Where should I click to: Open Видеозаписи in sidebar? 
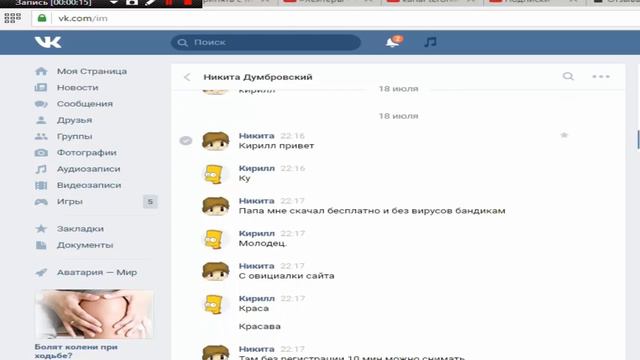[89, 185]
